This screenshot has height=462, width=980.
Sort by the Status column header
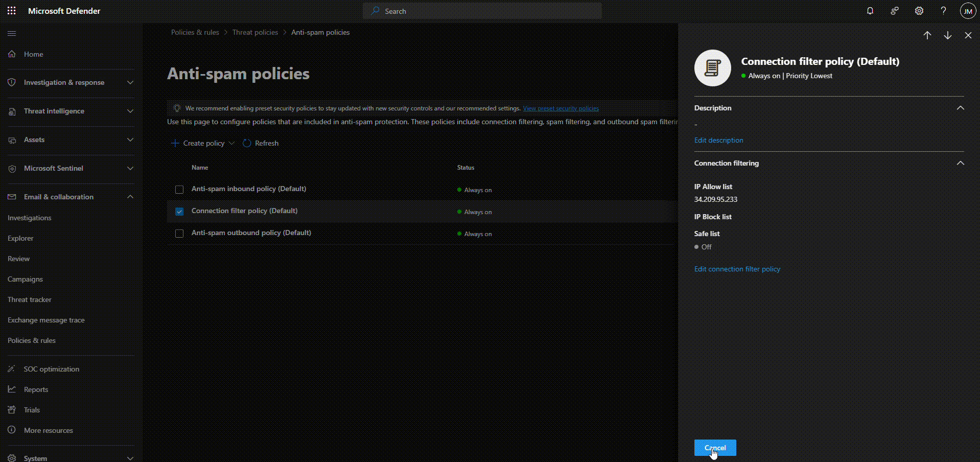click(x=466, y=168)
